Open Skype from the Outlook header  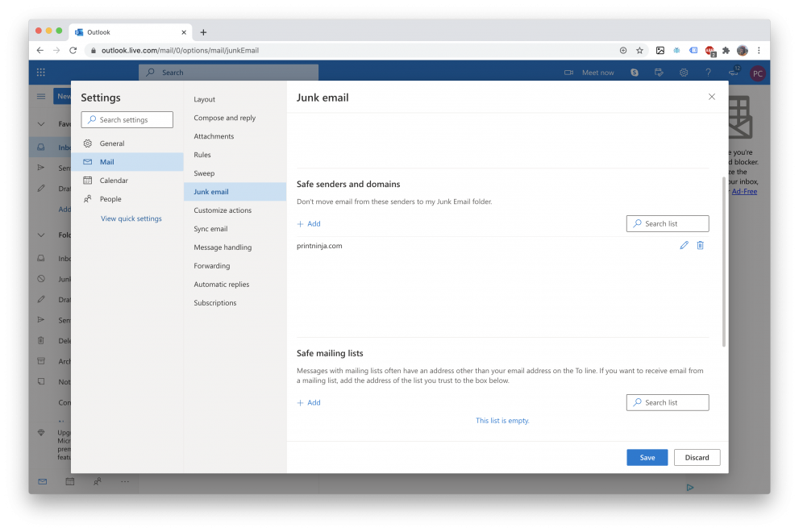pyautogui.click(x=635, y=73)
